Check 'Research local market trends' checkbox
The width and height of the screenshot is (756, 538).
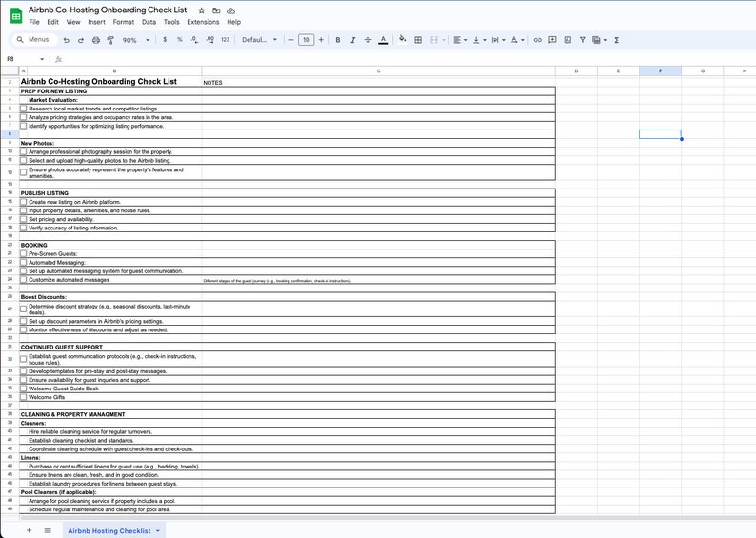point(23,109)
